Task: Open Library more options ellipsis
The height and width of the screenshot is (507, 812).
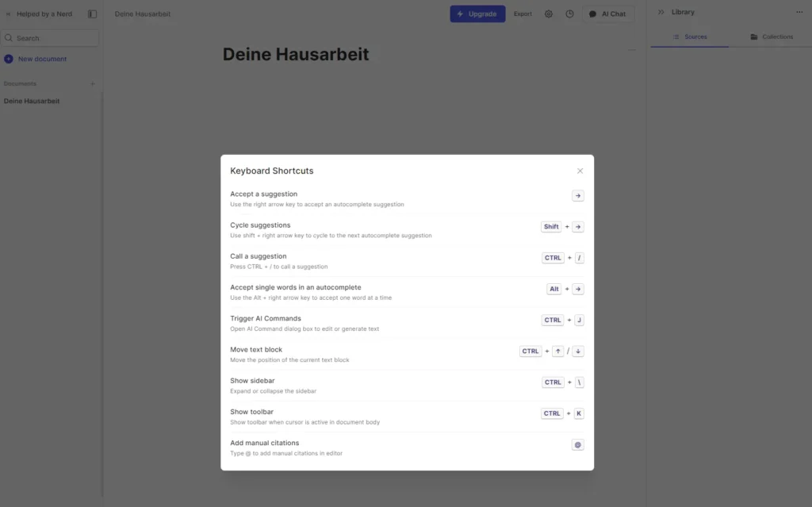Action: [x=799, y=13]
